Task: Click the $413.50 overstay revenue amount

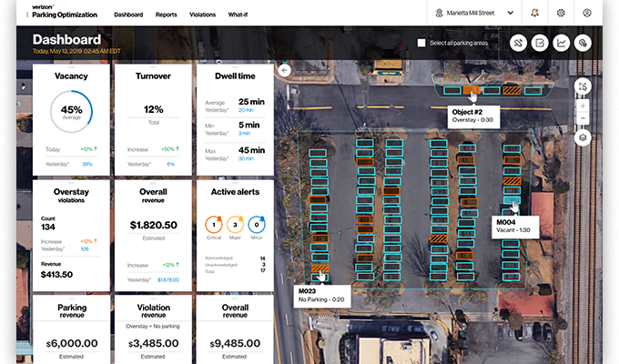Action: (56, 275)
